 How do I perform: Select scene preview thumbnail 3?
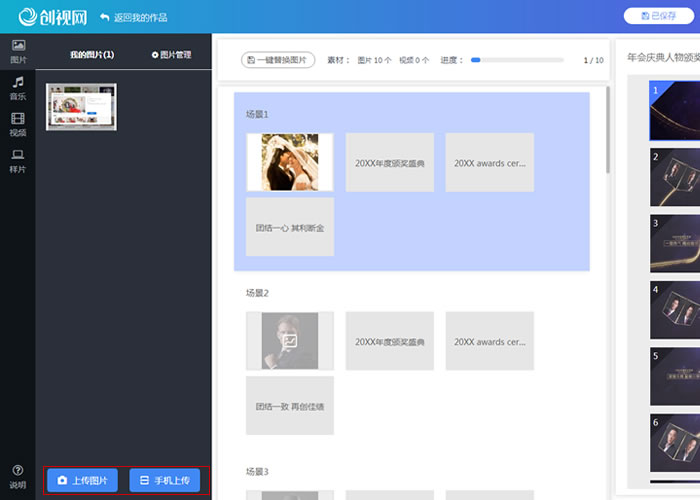click(x=675, y=243)
